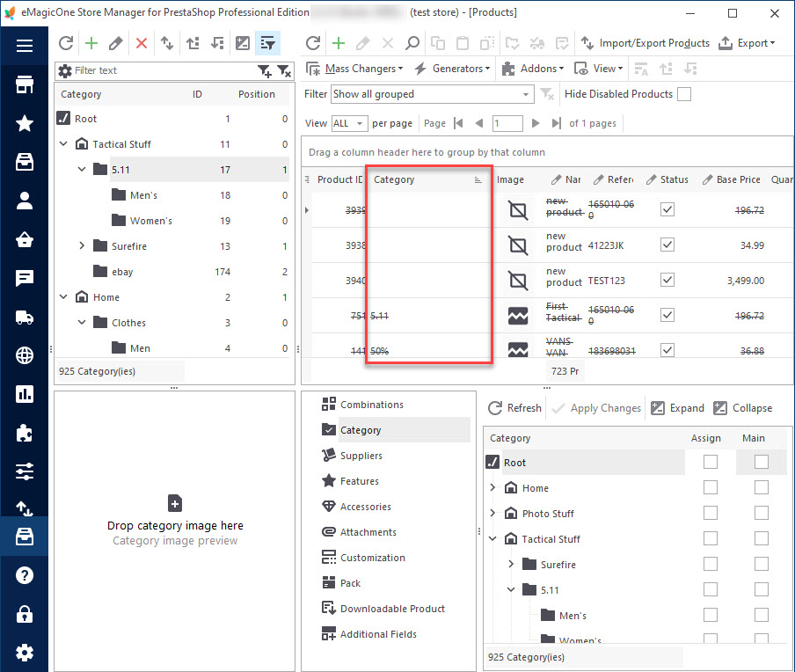Toggle status checkbox for First Tactical row

pos(667,315)
